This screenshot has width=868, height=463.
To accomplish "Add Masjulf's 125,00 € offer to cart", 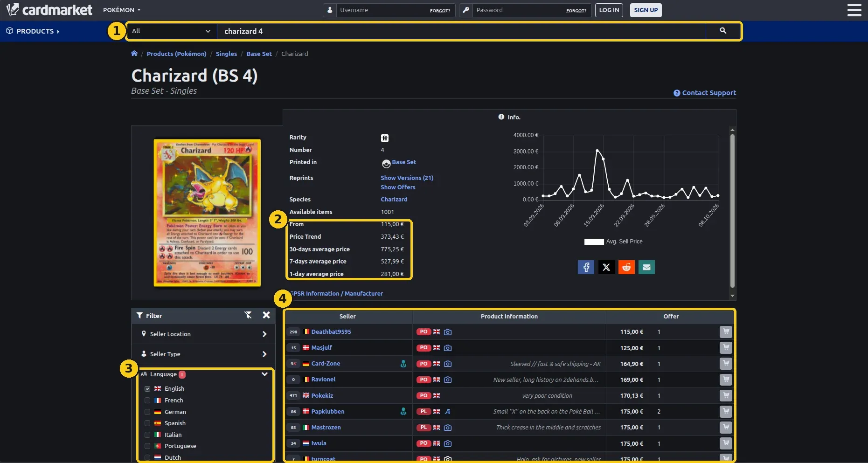I will 726,347.
